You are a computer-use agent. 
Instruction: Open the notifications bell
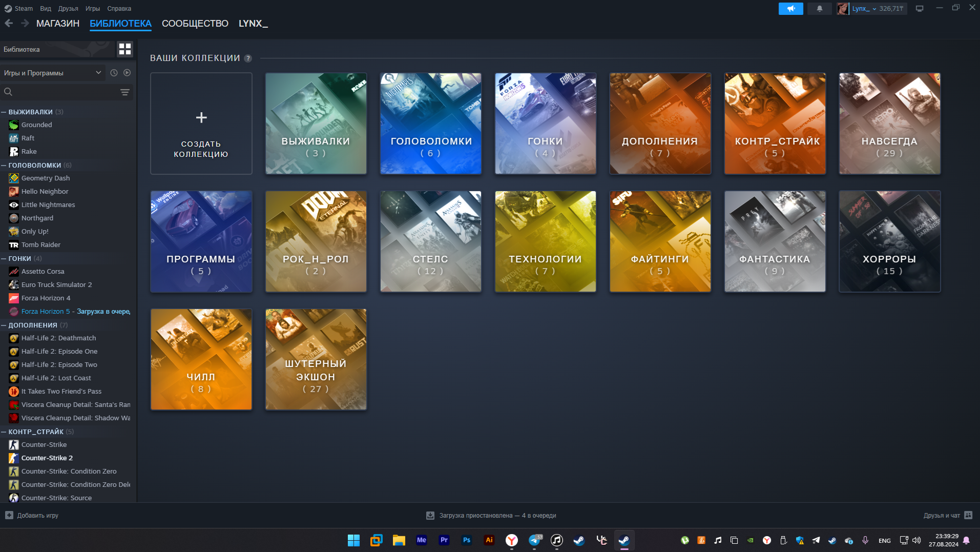(x=820, y=9)
